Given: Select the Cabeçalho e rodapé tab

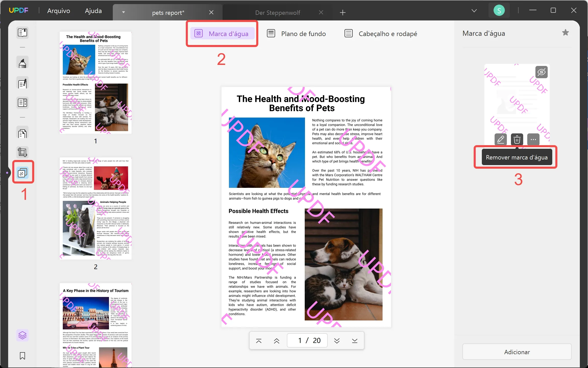Looking at the screenshot, I should pyautogui.click(x=381, y=33).
